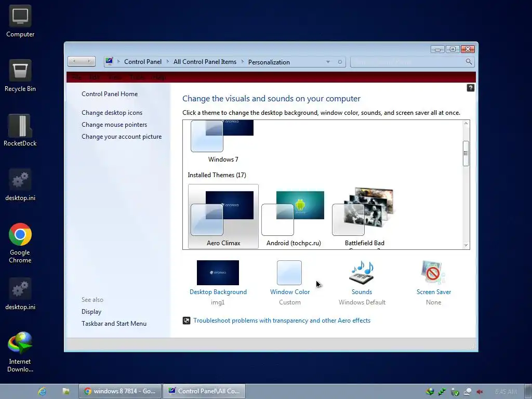The height and width of the screenshot is (399, 532).
Task: Open the Recycle Bin desktop icon
Action: click(20, 75)
